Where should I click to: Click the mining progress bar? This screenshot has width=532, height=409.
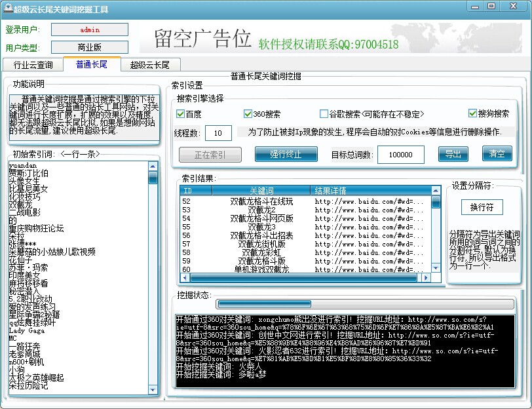click(365, 303)
